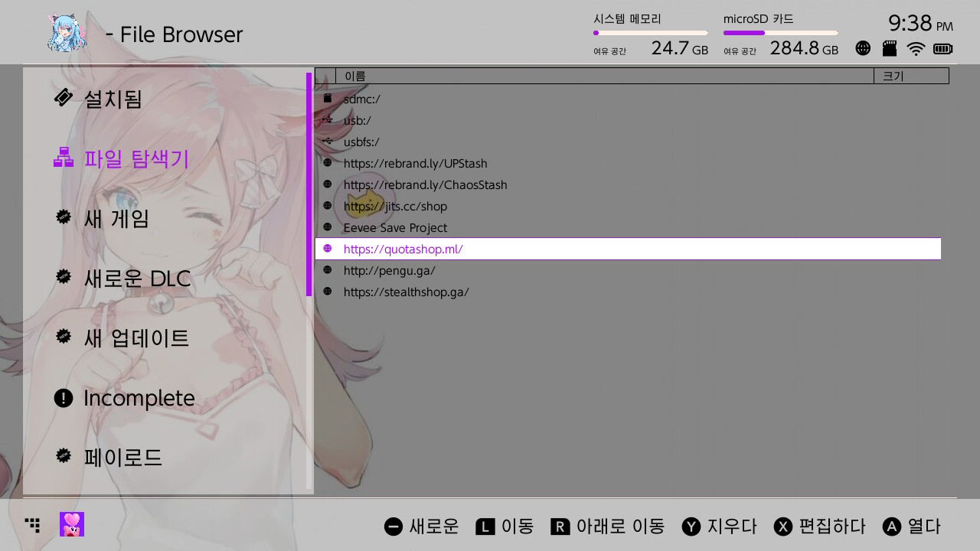Click the 시스템 메모리 usage bar
Viewport: 980px width, 551px height.
651,33
